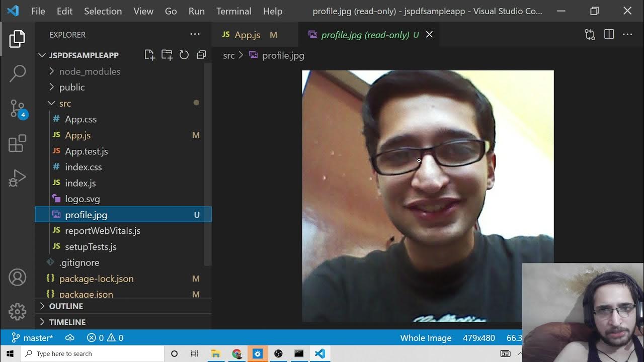This screenshot has height=362, width=644.
Task: Click the Windows taskbar search box
Action: tap(93, 353)
